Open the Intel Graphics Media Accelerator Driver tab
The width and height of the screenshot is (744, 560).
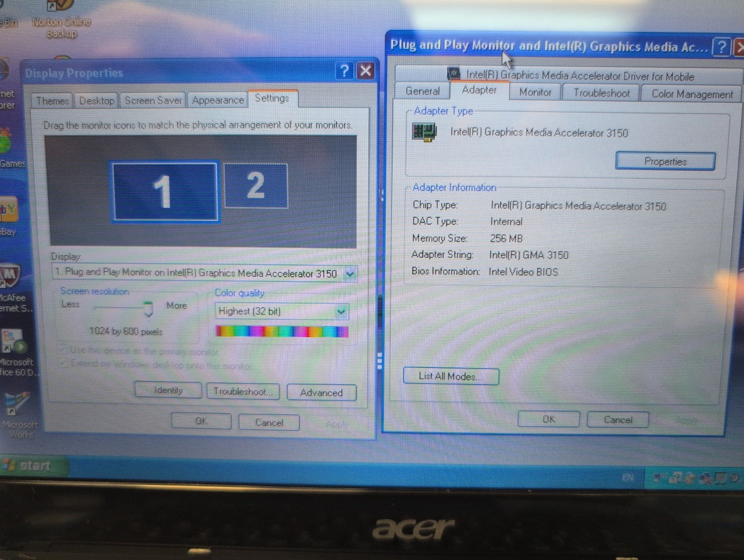[x=570, y=75]
